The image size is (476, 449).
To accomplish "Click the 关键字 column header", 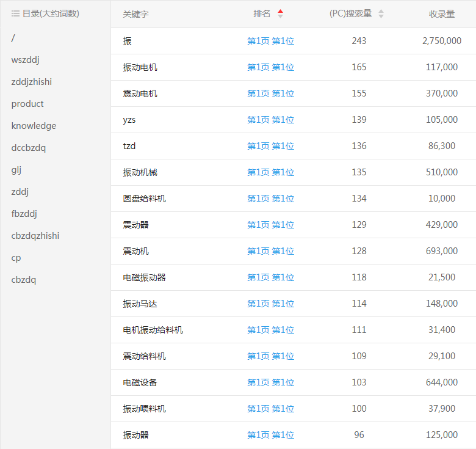I will point(135,14).
